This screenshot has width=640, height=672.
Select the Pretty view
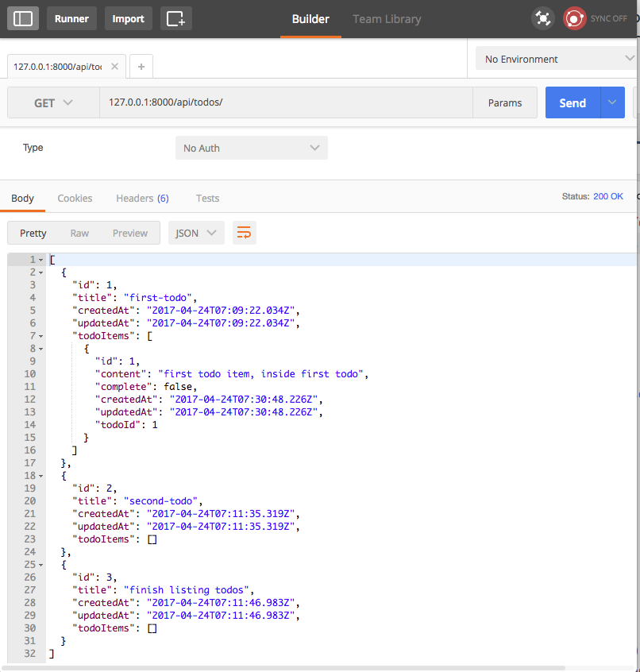(33, 234)
